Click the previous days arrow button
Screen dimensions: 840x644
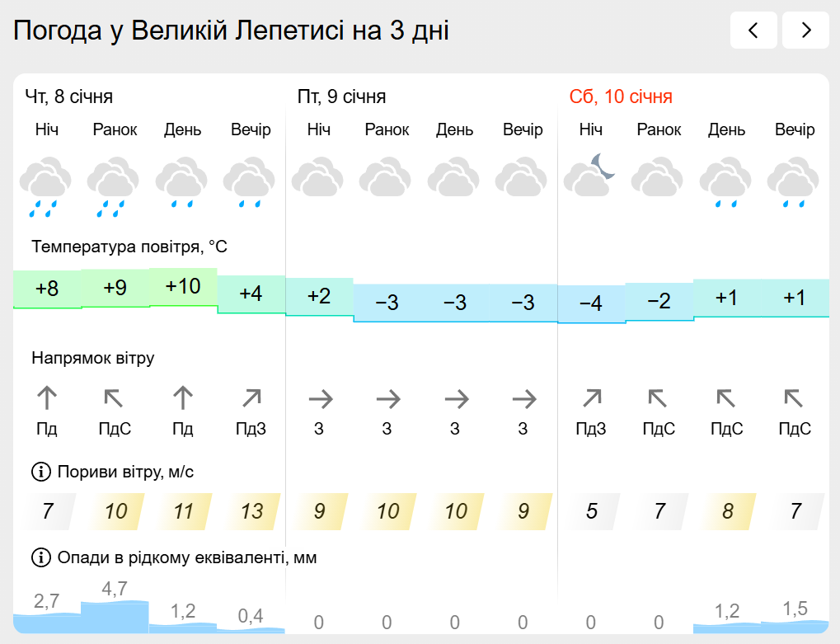click(x=753, y=31)
